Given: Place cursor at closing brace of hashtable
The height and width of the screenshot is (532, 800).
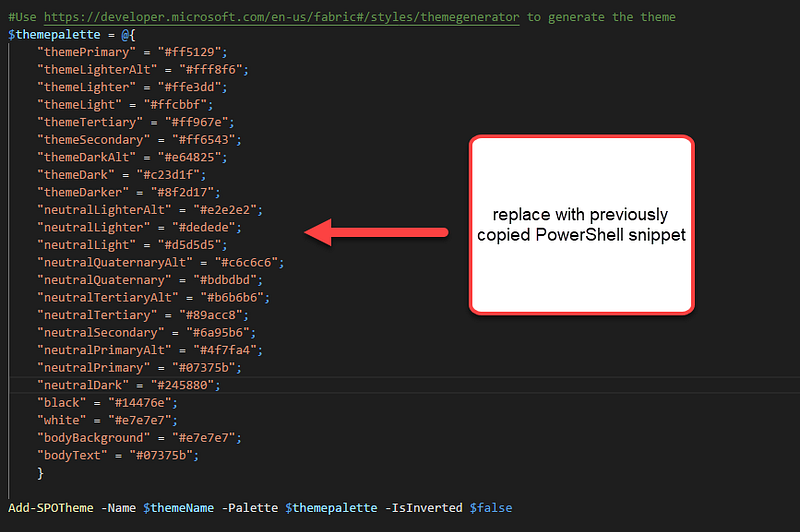Looking at the screenshot, I should [x=40, y=473].
